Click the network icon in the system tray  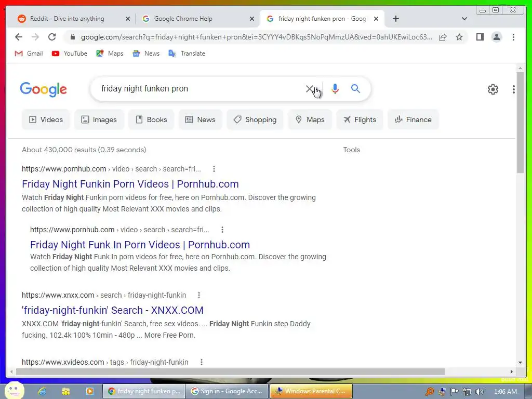point(467,392)
